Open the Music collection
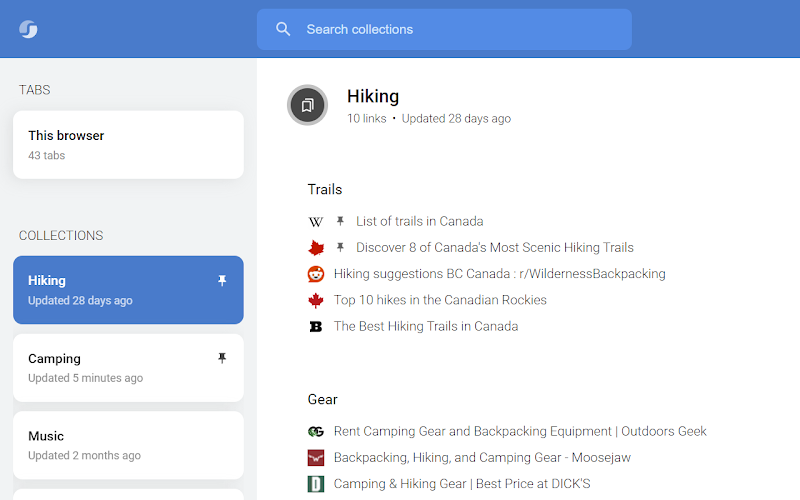This screenshot has width=800, height=500. [128, 445]
